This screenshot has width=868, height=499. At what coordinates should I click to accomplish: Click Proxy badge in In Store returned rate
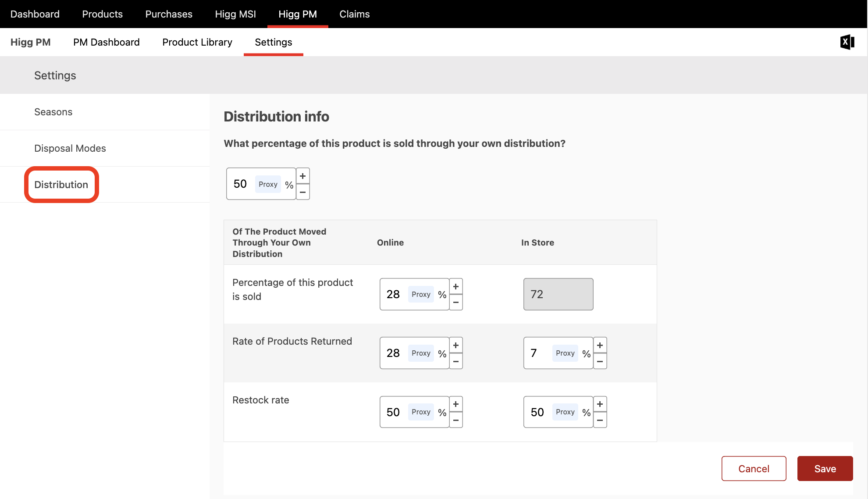click(x=565, y=353)
